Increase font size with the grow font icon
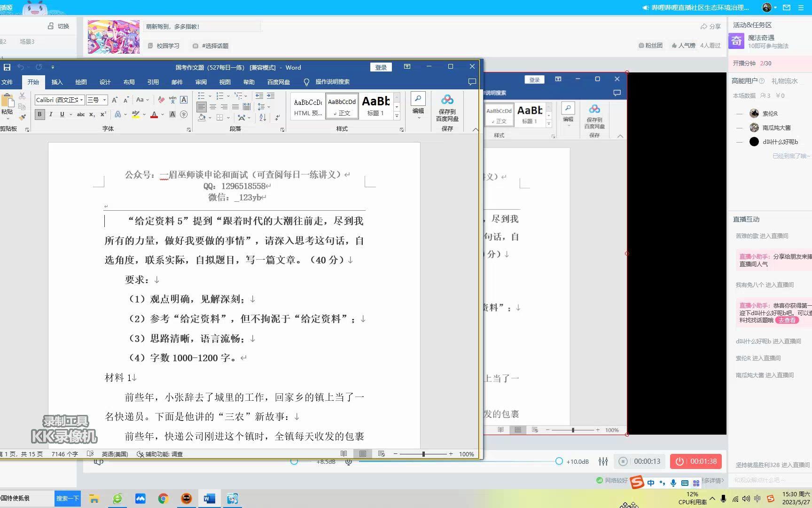Image resolution: width=812 pixels, height=508 pixels. (x=115, y=100)
